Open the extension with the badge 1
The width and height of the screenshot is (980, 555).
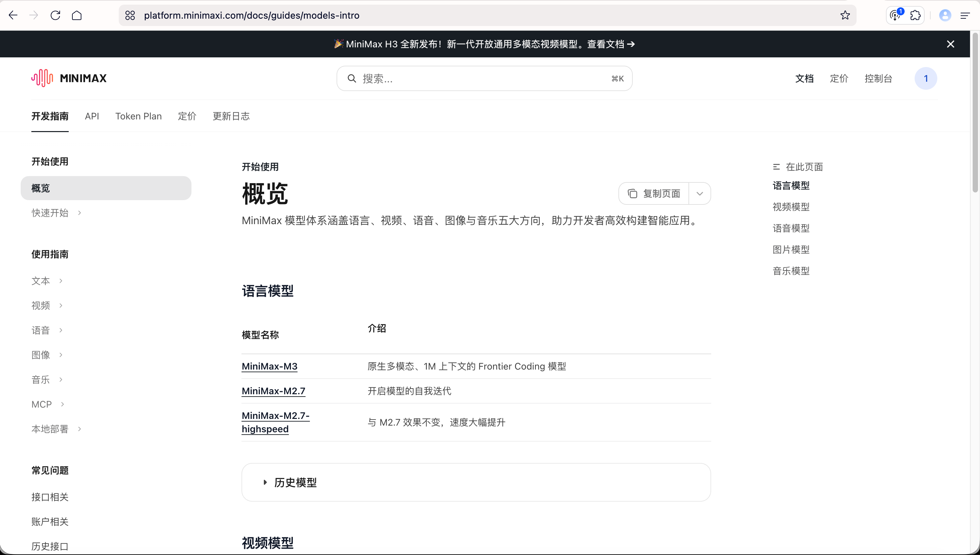pyautogui.click(x=896, y=15)
